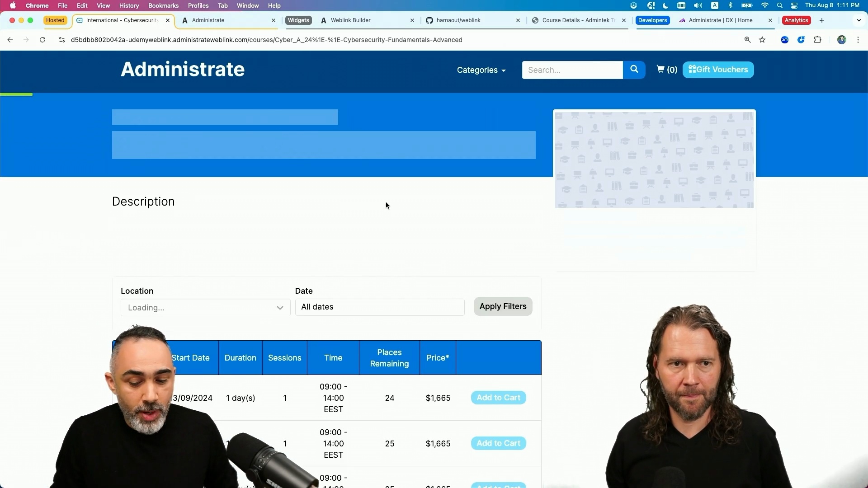Open the volume control in menu bar
Screen dimensions: 868x488
pyautogui.click(x=698, y=5)
